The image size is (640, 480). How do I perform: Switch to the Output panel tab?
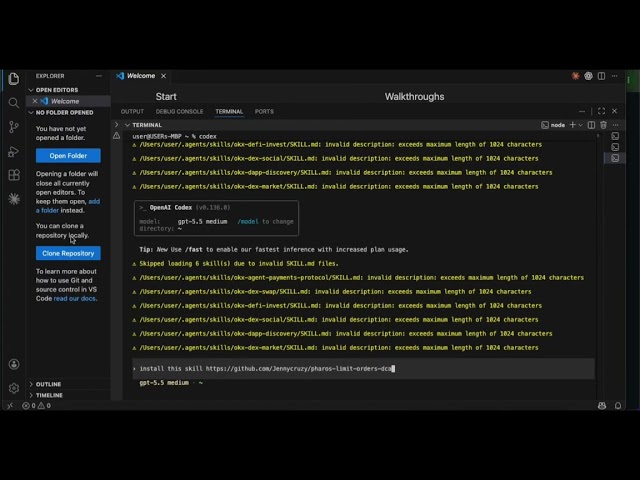point(132,111)
